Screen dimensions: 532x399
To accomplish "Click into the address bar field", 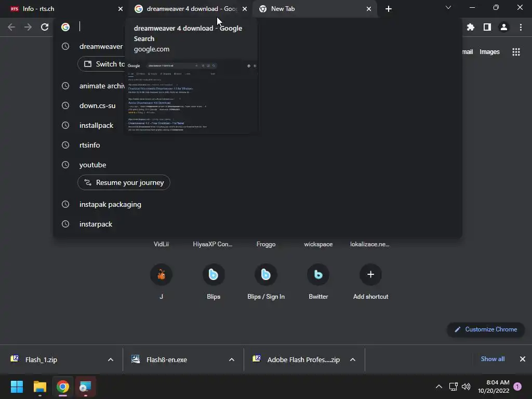I will 258,27.
